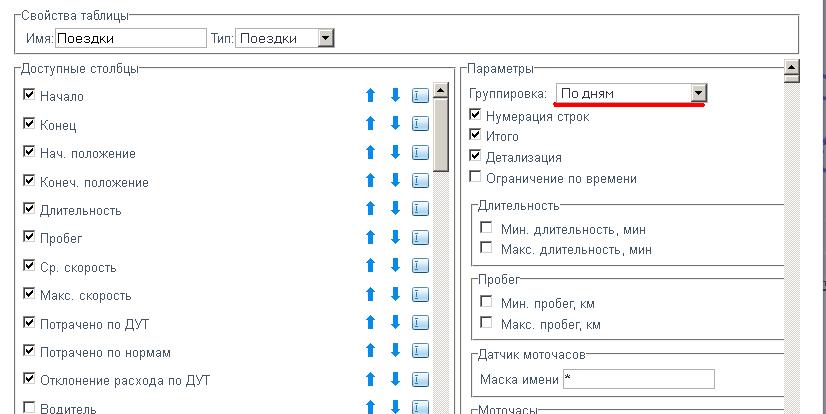Viewport: 826px width, 414px height.
Task: Move Нач. положение column up
Action: (x=370, y=152)
